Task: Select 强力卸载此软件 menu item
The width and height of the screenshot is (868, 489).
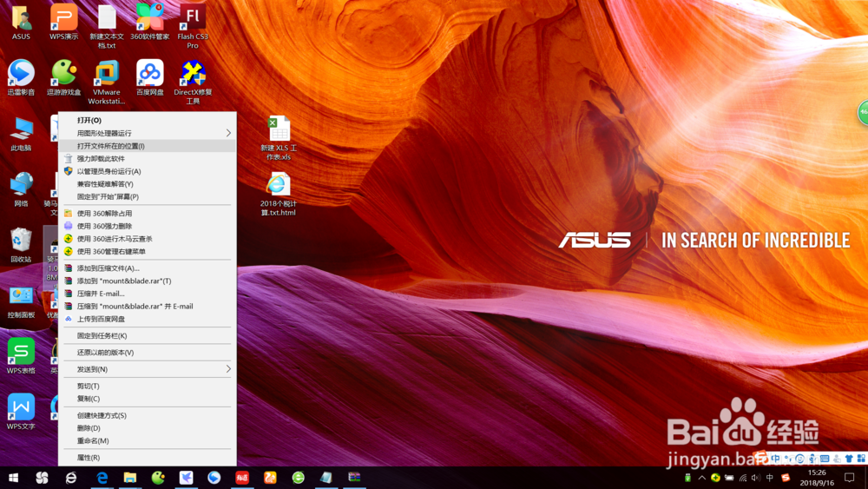Action: pyautogui.click(x=148, y=158)
